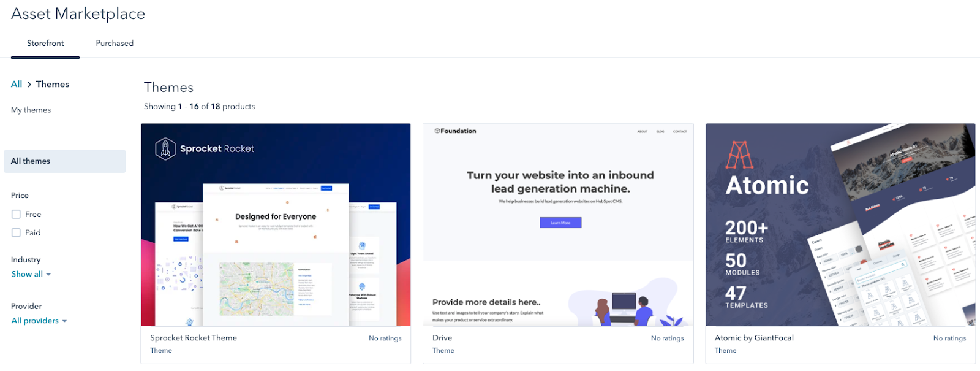Switch to the Purchased tab
The width and height of the screenshot is (980, 371).
115,44
